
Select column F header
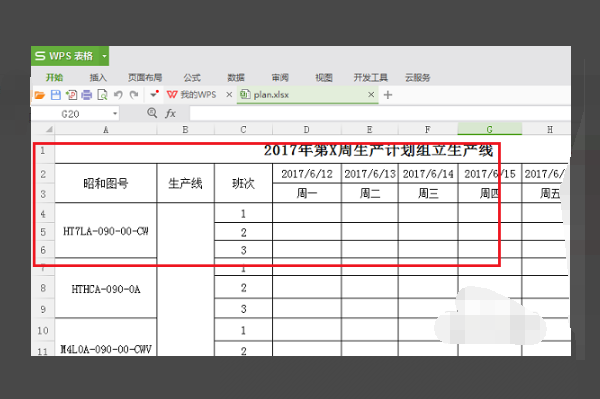428,130
